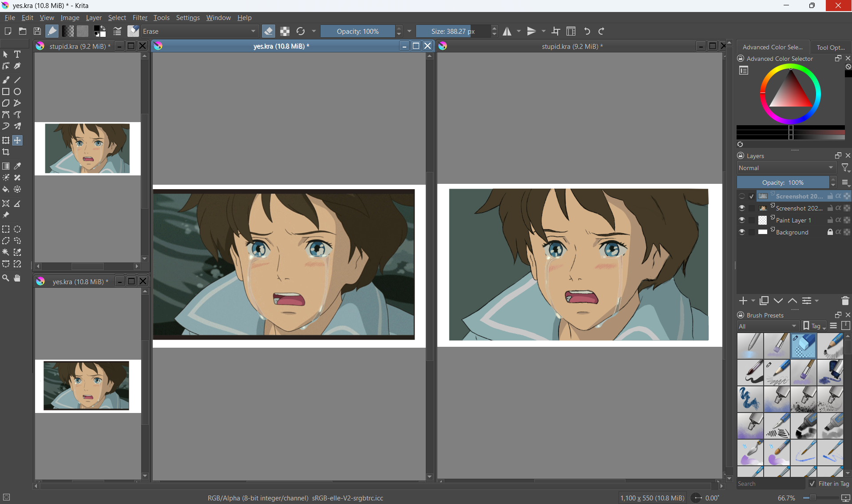This screenshot has width=852, height=504.
Task: Select the Zoom tool
Action: (6, 278)
